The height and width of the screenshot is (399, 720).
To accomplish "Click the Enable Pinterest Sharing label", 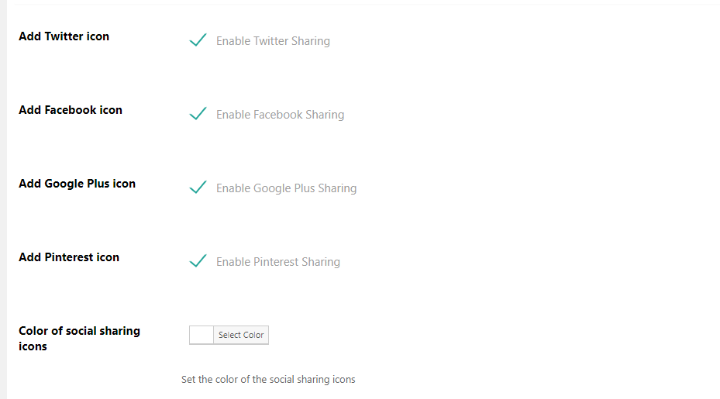I will pos(278,262).
